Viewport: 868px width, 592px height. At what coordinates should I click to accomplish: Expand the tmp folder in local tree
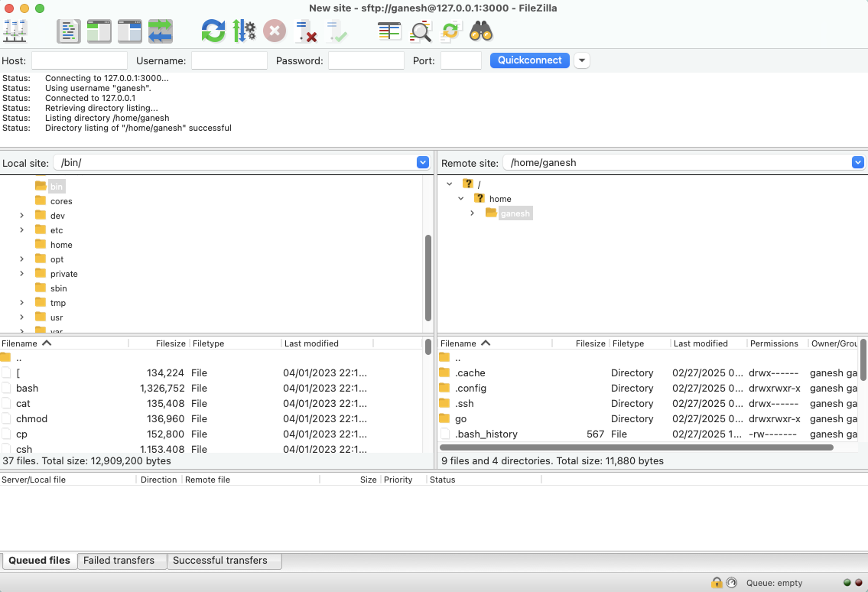21,302
